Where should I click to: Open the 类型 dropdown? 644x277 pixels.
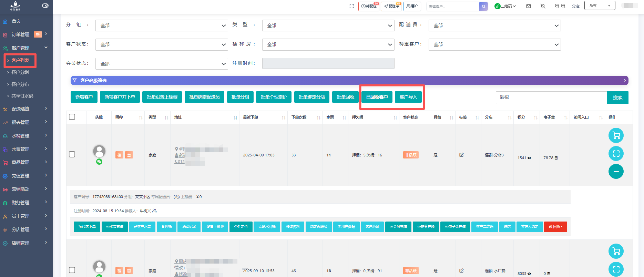point(328,25)
